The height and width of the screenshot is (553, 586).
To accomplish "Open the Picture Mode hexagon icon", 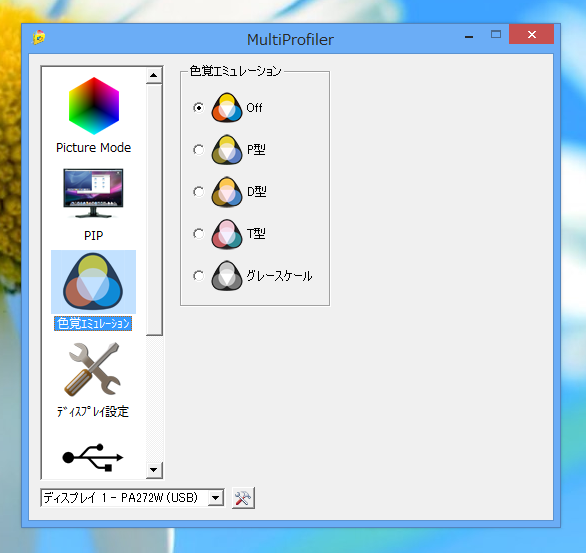I will tap(94, 106).
